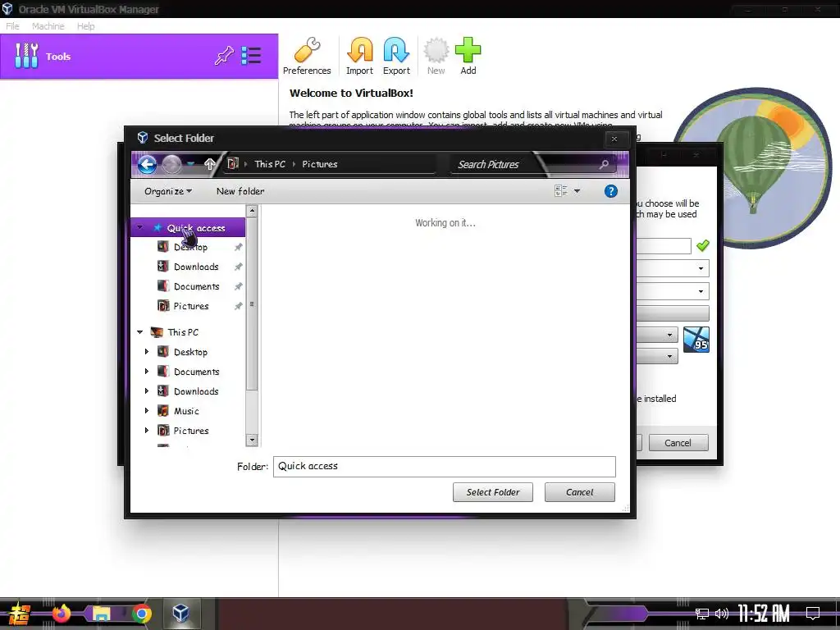The width and height of the screenshot is (840, 630).
Task: Click the Select Folder button
Action: 493,492
